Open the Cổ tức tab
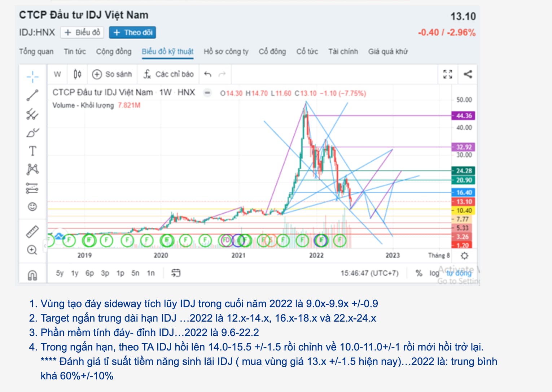 coord(307,52)
